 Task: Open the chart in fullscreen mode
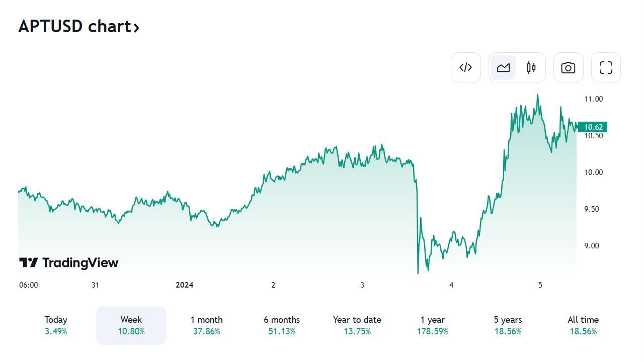coord(606,67)
